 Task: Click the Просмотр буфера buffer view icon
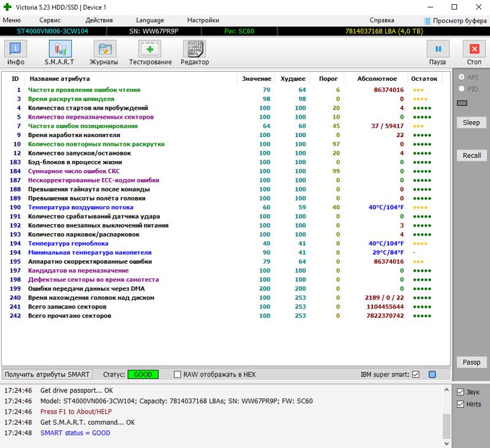pyautogui.click(x=428, y=20)
